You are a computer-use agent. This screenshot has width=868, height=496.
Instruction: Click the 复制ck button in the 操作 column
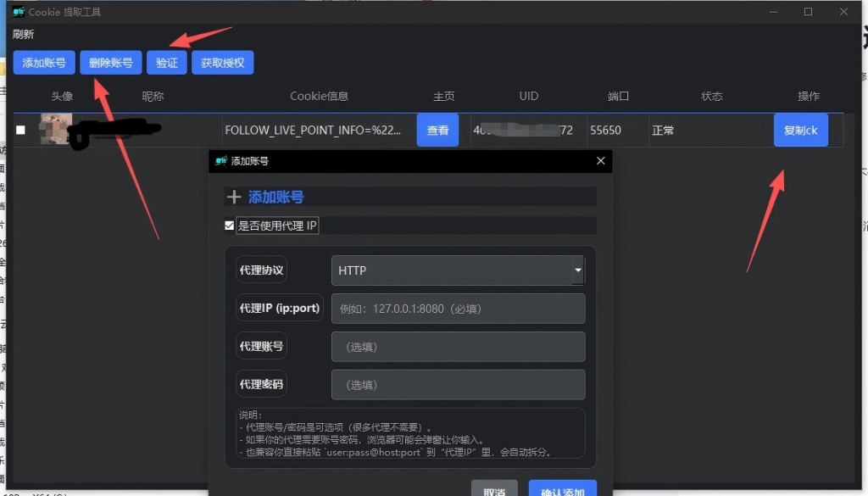800,130
